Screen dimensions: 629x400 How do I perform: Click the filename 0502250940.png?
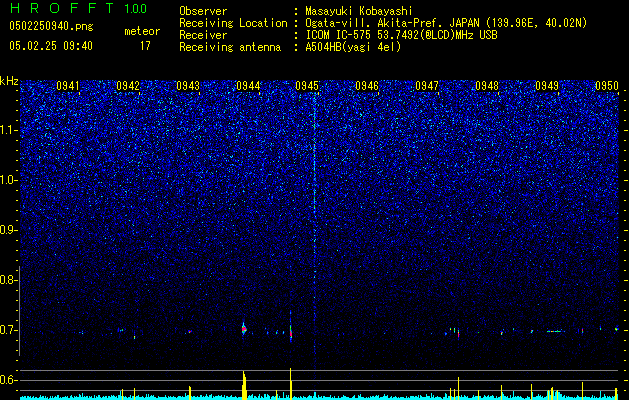tap(51, 26)
